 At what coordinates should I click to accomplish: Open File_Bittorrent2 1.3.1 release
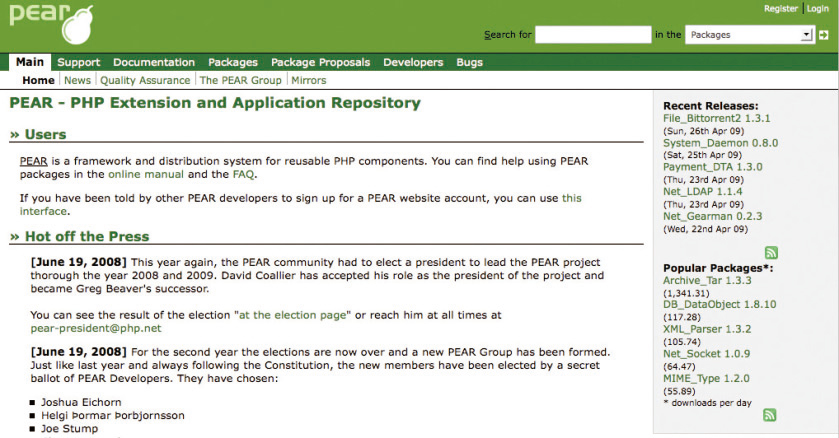point(716,118)
